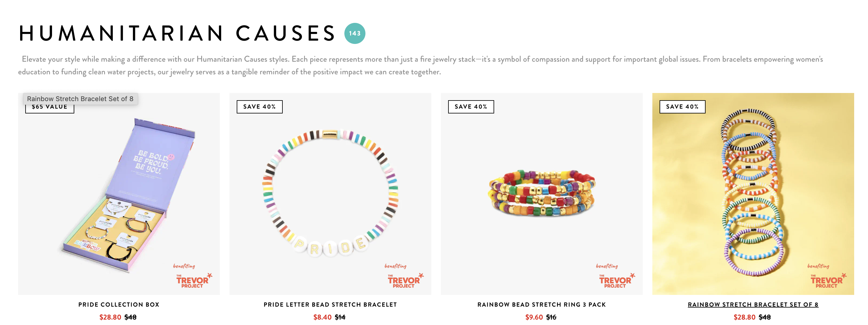The image size is (868, 325).
Task: Click the Trevor Project logo on Rainbow Bead Ring card
Action: tap(615, 280)
